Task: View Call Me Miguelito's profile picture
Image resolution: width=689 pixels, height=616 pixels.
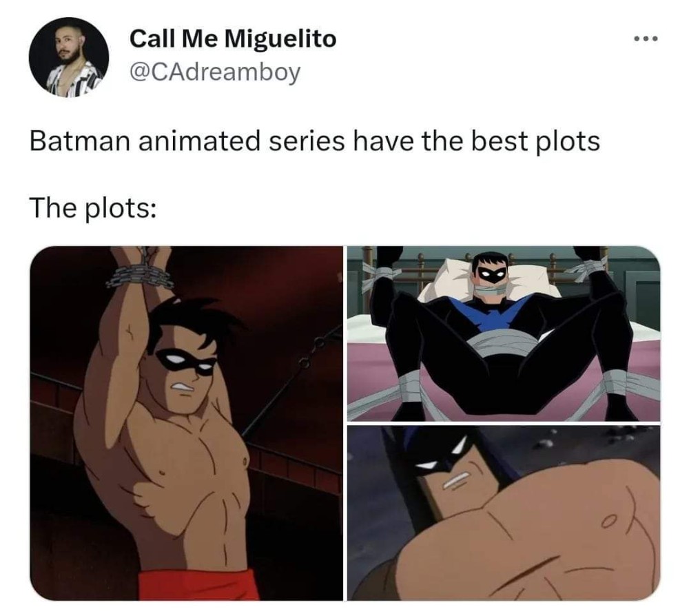Action: click(69, 57)
